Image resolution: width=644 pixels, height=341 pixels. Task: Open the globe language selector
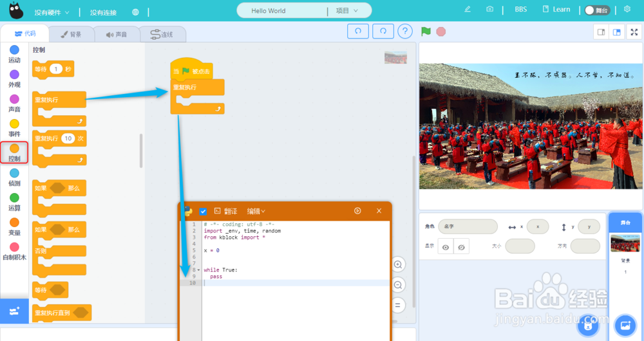(135, 12)
